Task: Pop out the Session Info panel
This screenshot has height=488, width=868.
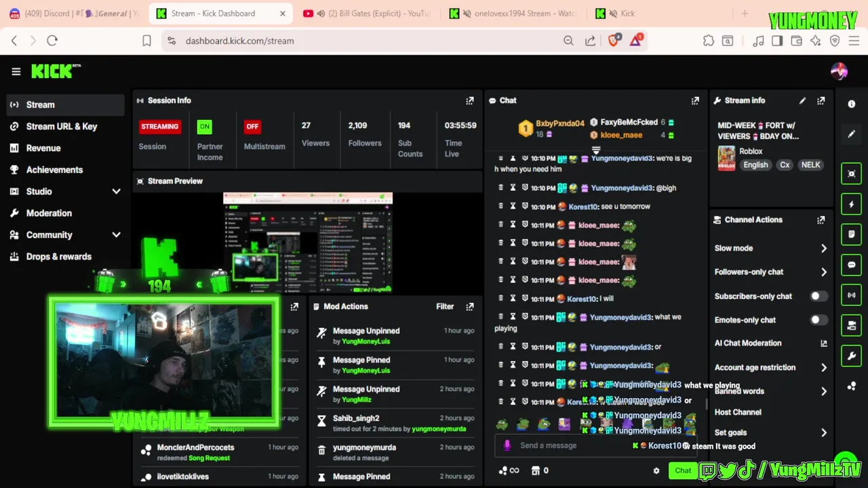Action: click(470, 100)
